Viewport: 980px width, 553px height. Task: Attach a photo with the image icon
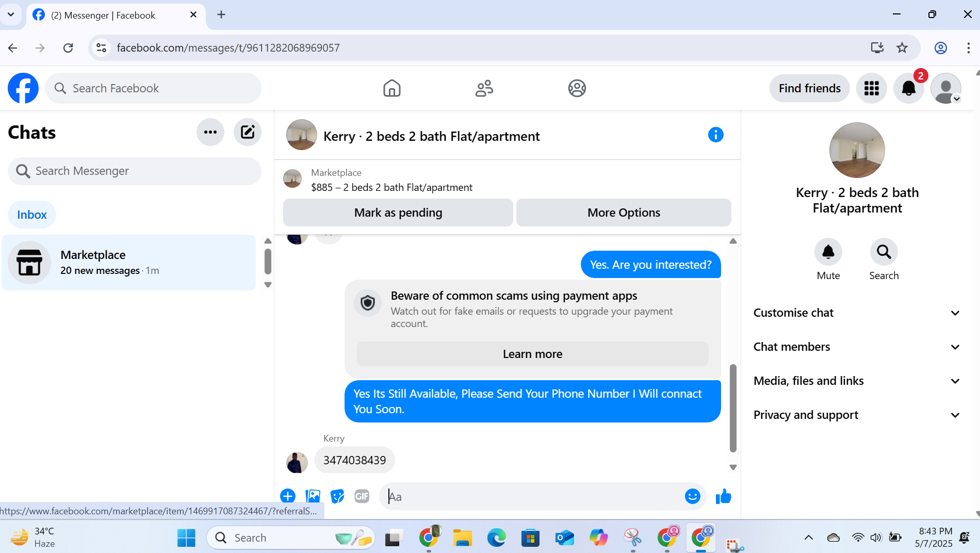(x=313, y=496)
